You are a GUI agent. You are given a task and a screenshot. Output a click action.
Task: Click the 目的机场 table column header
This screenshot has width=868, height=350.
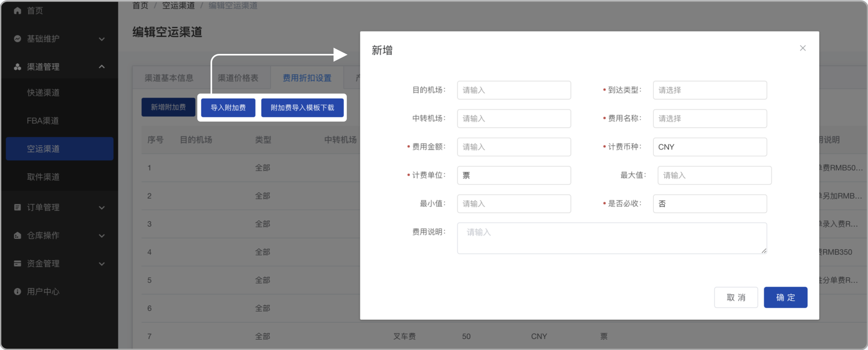pyautogui.click(x=196, y=140)
